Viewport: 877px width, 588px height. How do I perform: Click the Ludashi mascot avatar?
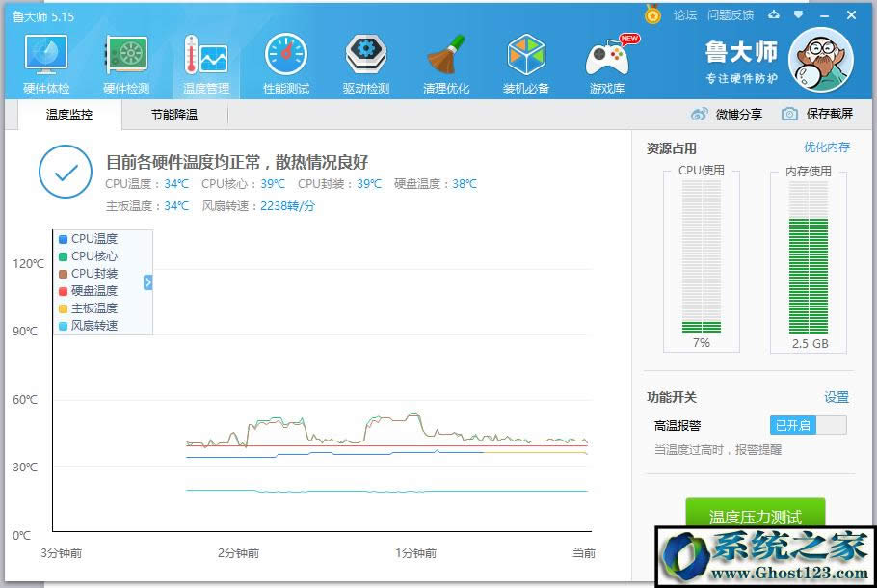click(x=820, y=60)
